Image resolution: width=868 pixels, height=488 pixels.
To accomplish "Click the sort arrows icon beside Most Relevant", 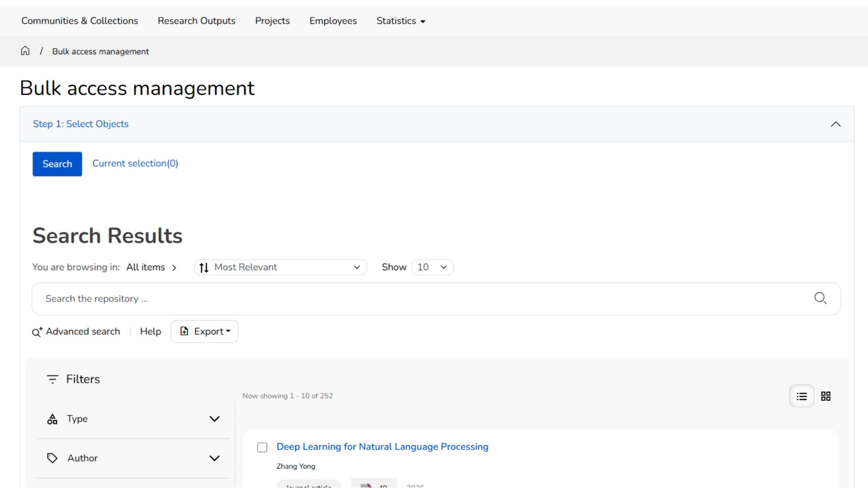I will pyautogui.click(x=204, y=267).
